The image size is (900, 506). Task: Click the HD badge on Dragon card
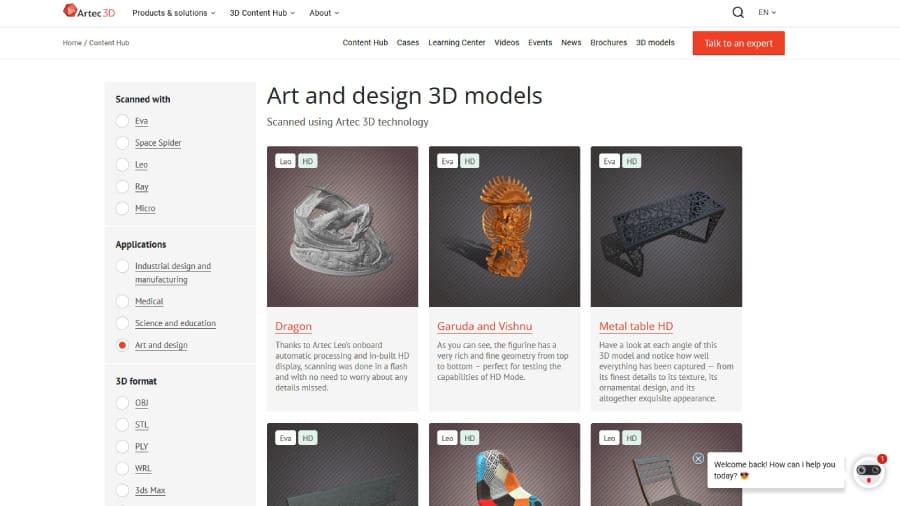click(x=308, y=161)
